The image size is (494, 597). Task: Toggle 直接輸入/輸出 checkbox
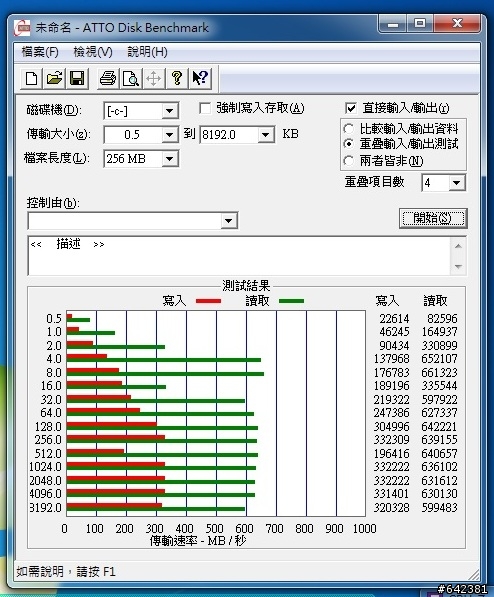pyautogui.click(x=351, y=108)
